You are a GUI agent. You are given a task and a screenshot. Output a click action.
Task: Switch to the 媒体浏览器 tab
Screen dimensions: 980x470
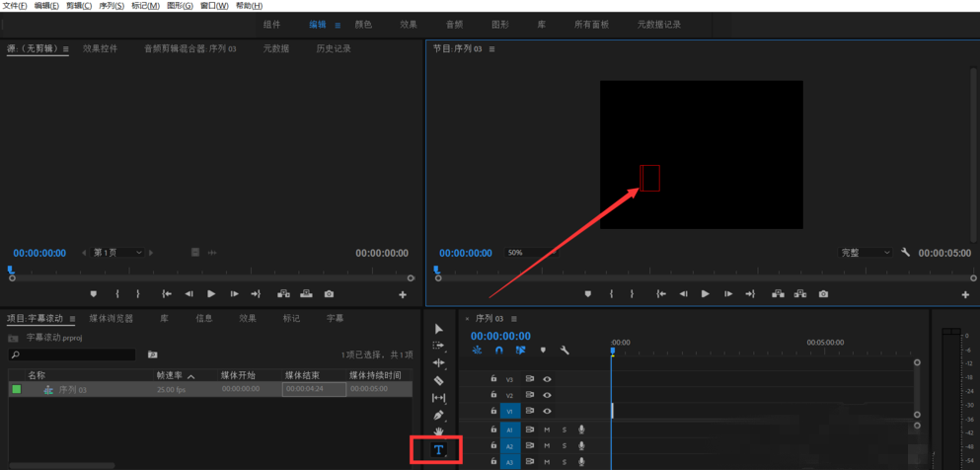tap(111, 318)
